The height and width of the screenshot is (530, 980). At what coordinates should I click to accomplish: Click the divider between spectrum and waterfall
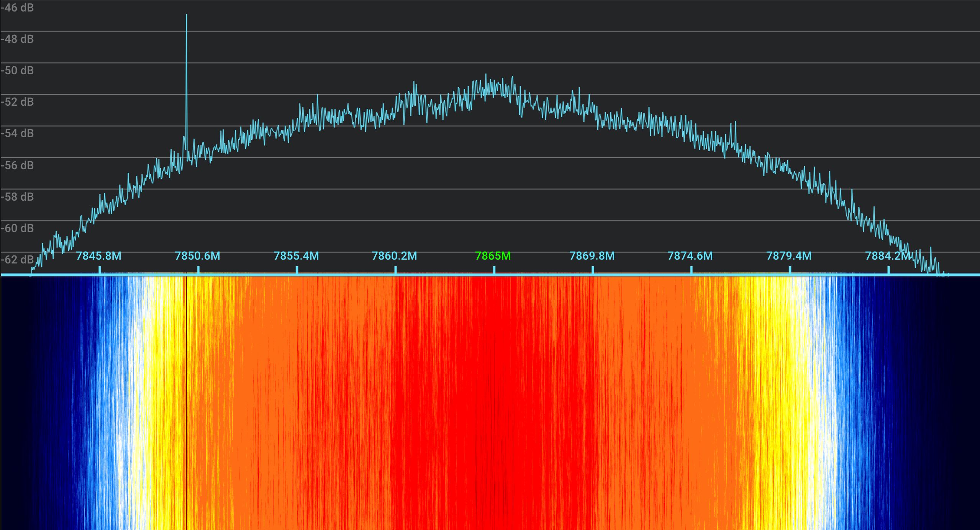(490, 274)
